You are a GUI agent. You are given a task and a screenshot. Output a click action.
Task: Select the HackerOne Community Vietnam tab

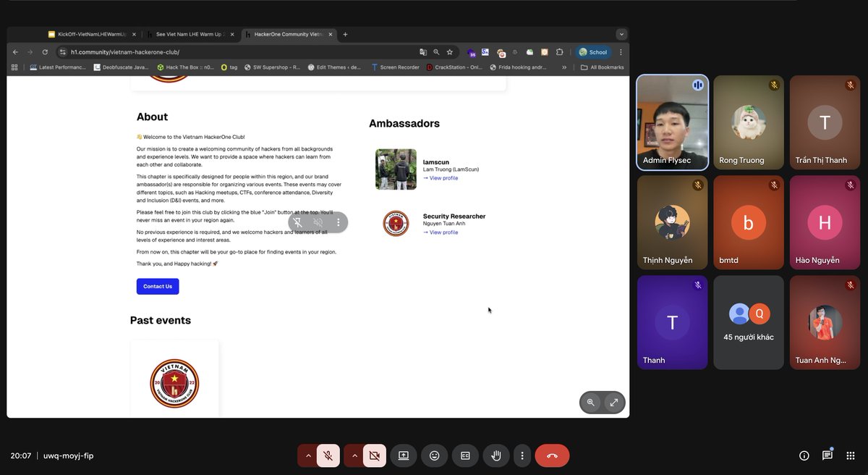coord(288,34)
